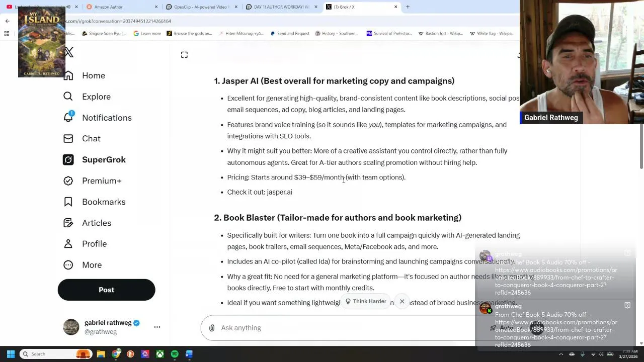Open a new browser tab
Image resolution: width=644 pixels, height=362 pixels.
coord(408,7)
